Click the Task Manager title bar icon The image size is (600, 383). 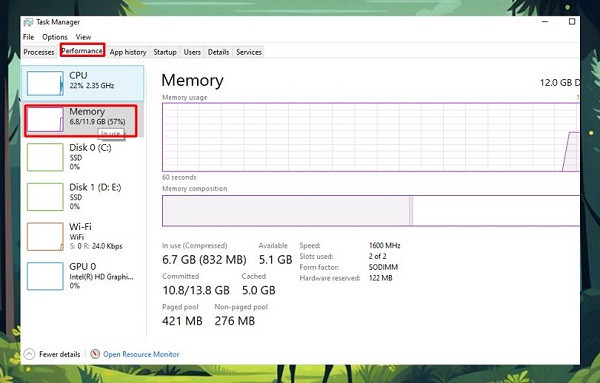[x=28, y=22]
